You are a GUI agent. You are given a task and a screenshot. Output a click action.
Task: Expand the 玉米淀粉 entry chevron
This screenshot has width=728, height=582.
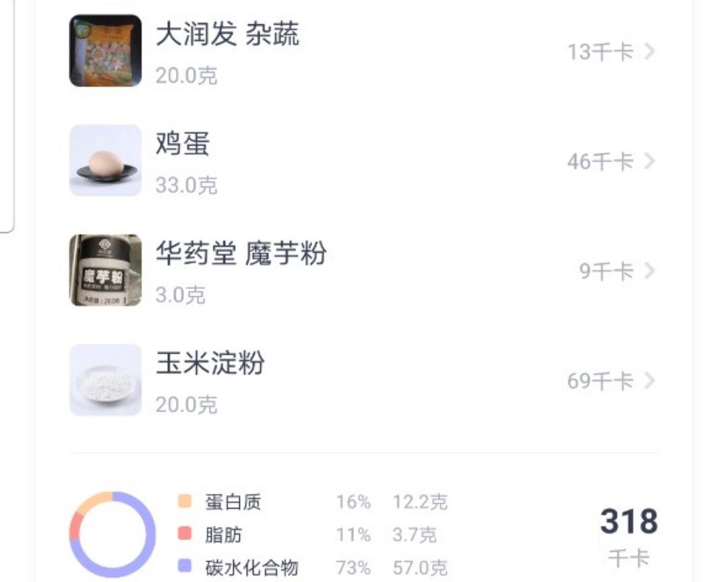coord(650,381)
